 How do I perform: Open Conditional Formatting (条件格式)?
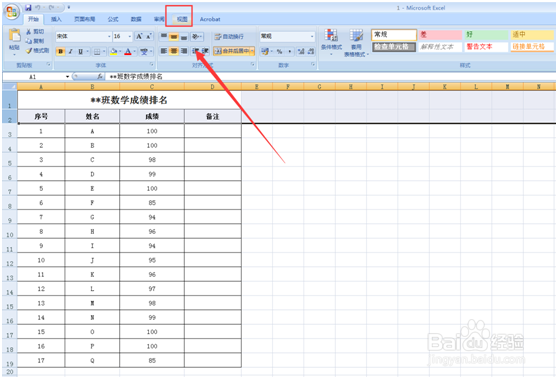tap(331, 42)
